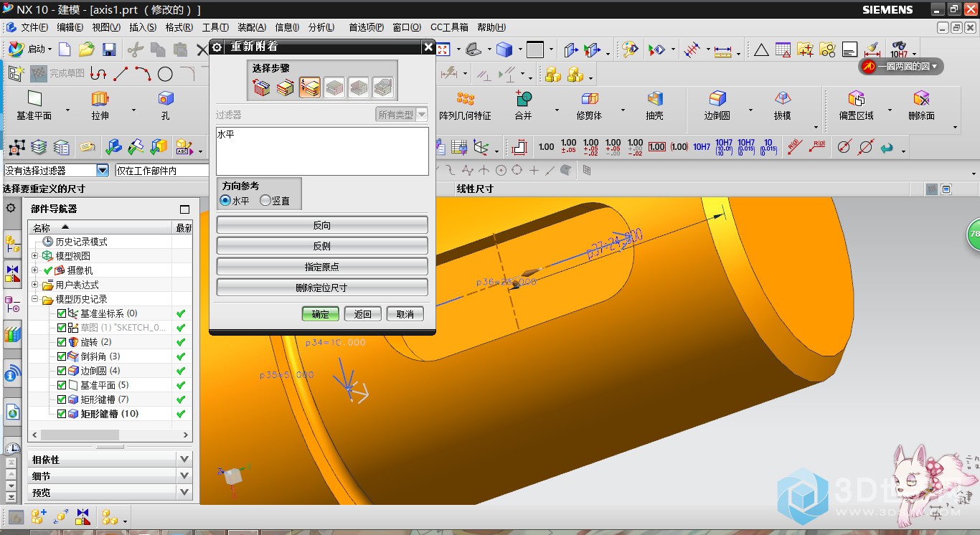Image resolution: width=980 pixels, height=535 pixels.
Task: Click the 修剪体 trim body tool
Action: click(x=590, y=106)
